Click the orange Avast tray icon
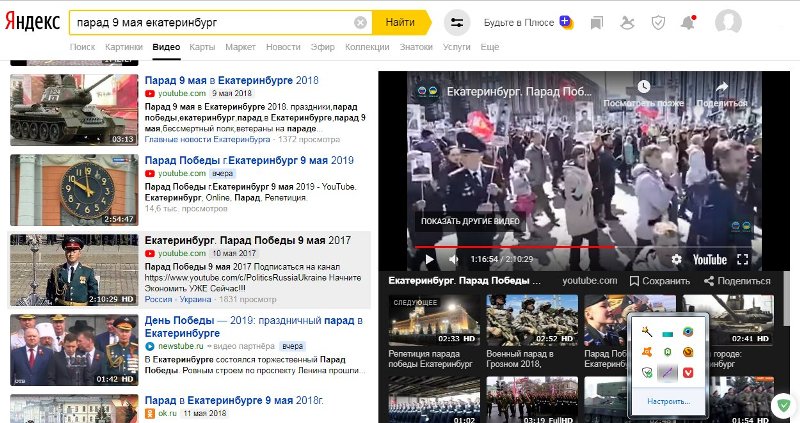This screenshot has height=423, width=800. click(x=647, y=352)
